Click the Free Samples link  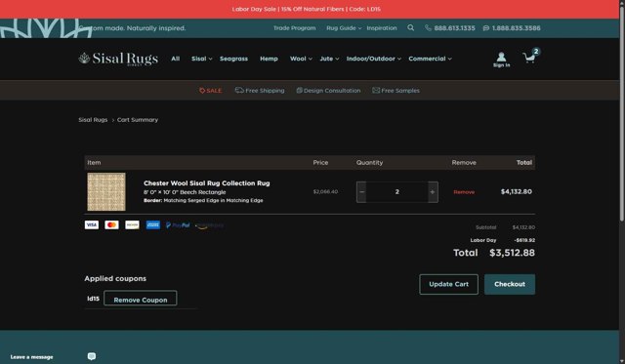click(396, 91)
